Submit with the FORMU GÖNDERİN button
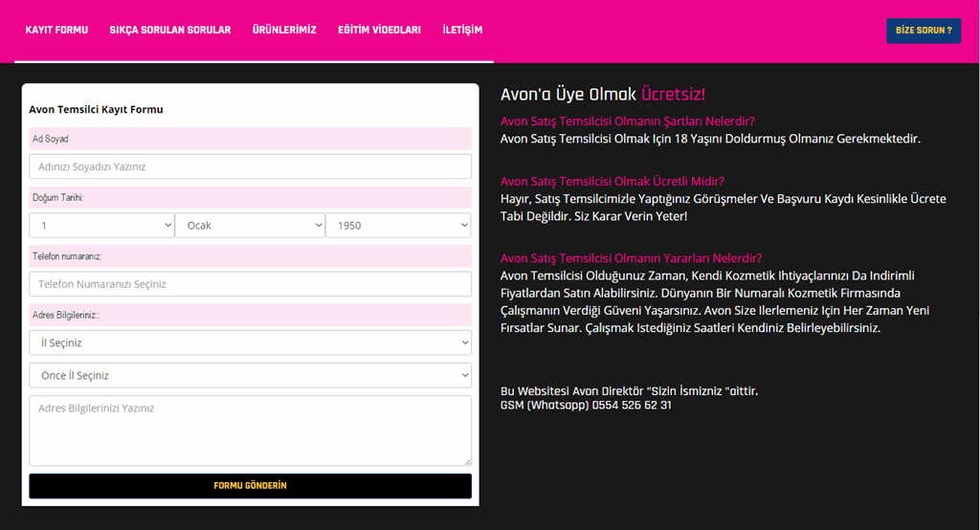Viewport: 980px width, 530px height. (250, 486)
